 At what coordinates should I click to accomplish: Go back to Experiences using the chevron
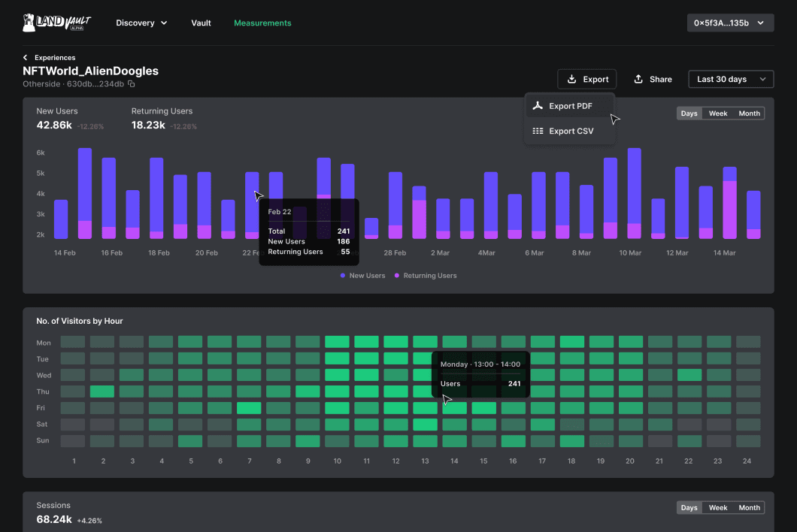26,57
